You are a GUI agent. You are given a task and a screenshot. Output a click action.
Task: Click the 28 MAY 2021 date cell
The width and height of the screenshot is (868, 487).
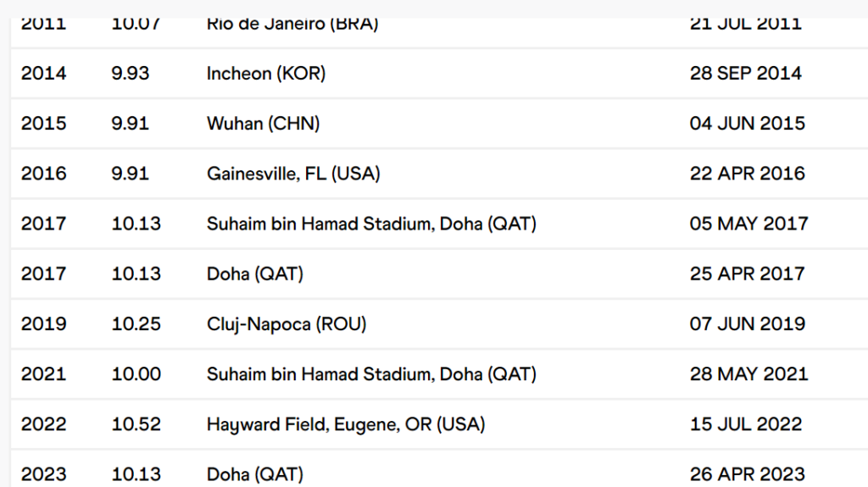click(748, 374)
